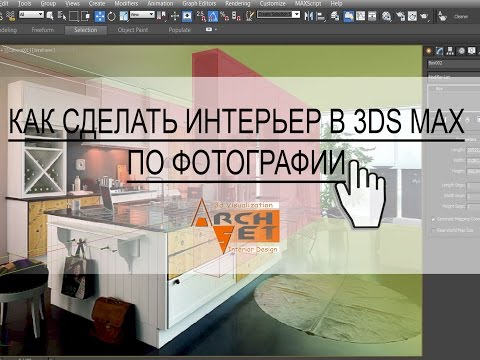Image resolution: width=480 pixels, height=360 pixels.
Task: Open the Rendered Frame Window icon
Action: (x=412, y=16)
